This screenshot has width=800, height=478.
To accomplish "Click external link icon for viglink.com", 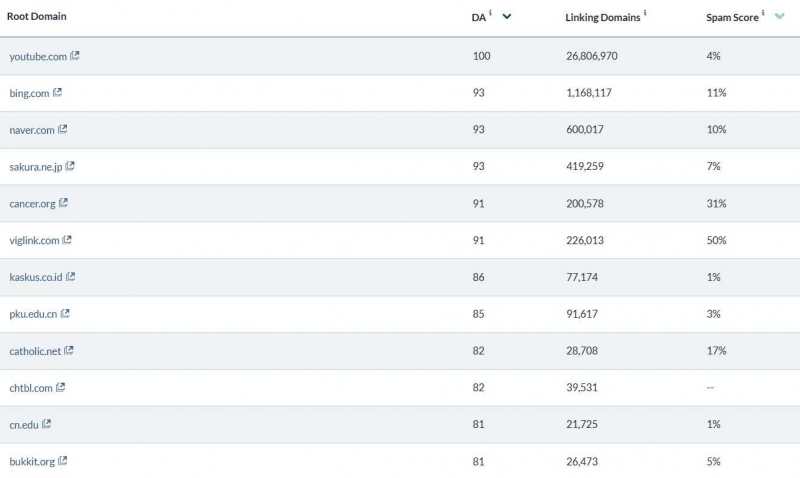I will 68,240.
